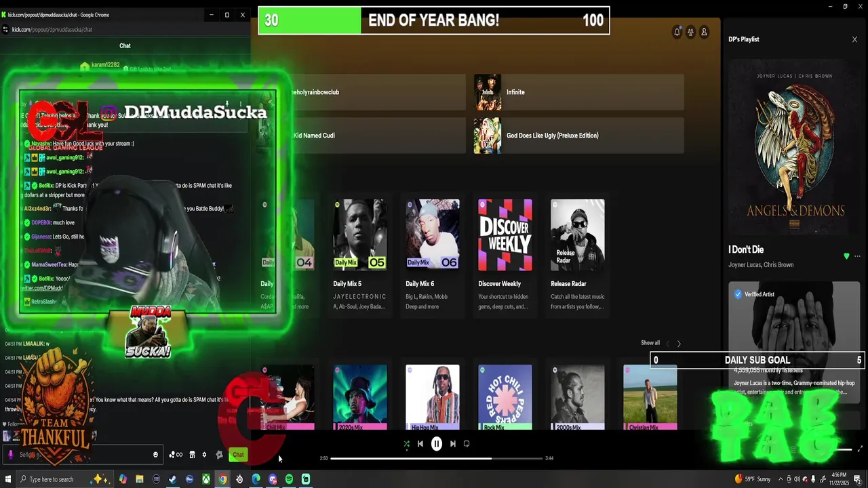Viewport: 868px width, 488px height.
Task: Open Steam from the taskbar
Action: point(172,479)
